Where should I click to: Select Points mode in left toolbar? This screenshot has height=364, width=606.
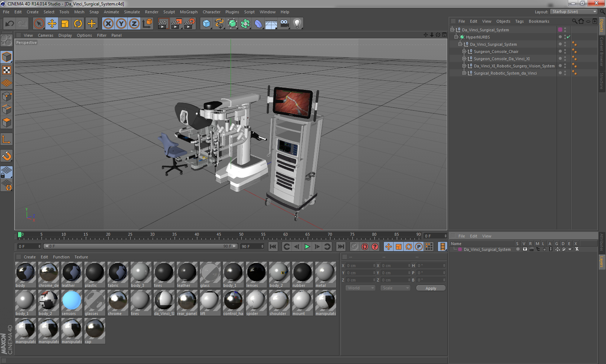coord(7,96)
